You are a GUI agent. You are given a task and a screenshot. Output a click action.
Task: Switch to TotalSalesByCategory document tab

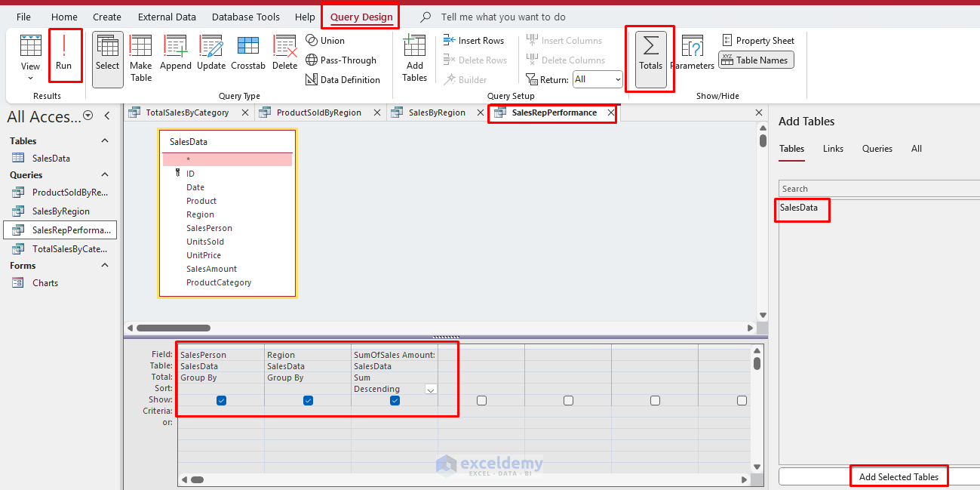coord(187,112)
